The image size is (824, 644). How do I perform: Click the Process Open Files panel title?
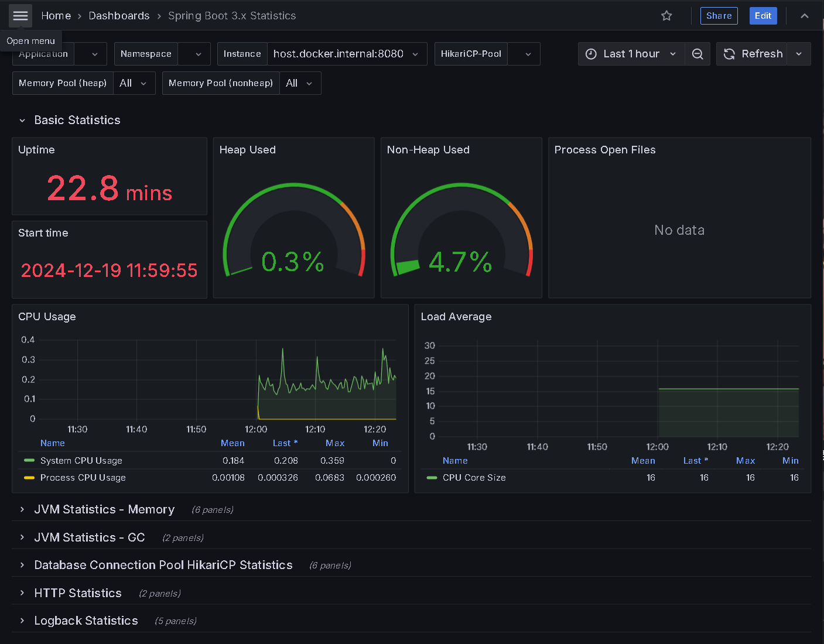[605, 150]
